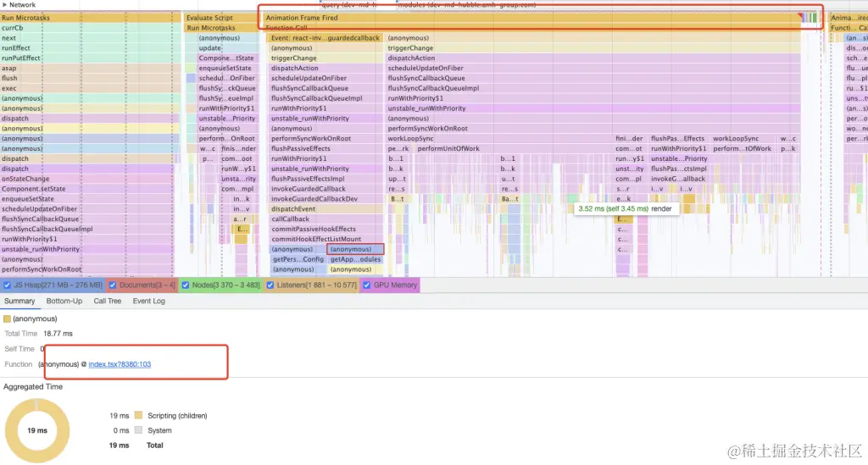The width and height of the screenshot is (868, 465).
Task: Select the schedul...OnFiber block
Action: click(x=227, y=78)
